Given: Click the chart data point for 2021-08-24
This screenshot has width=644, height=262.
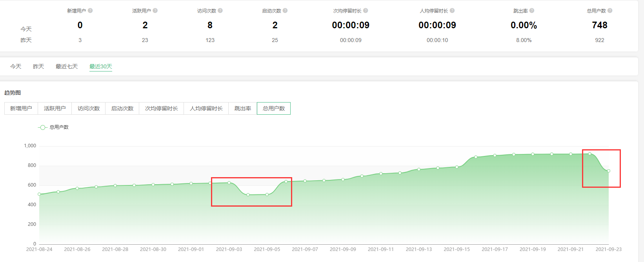Looking at the screenshot, I should tap(39, 194).
